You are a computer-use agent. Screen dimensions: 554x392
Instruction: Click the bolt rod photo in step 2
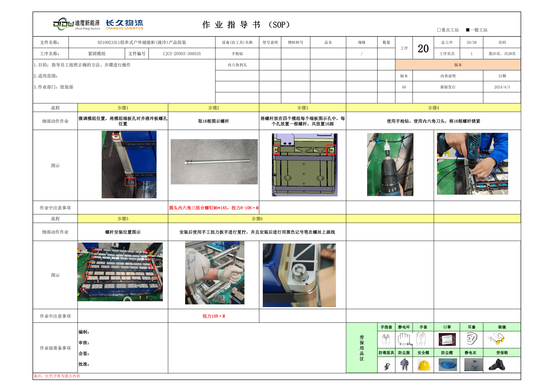pyautogui.click(x=214, y=162)
